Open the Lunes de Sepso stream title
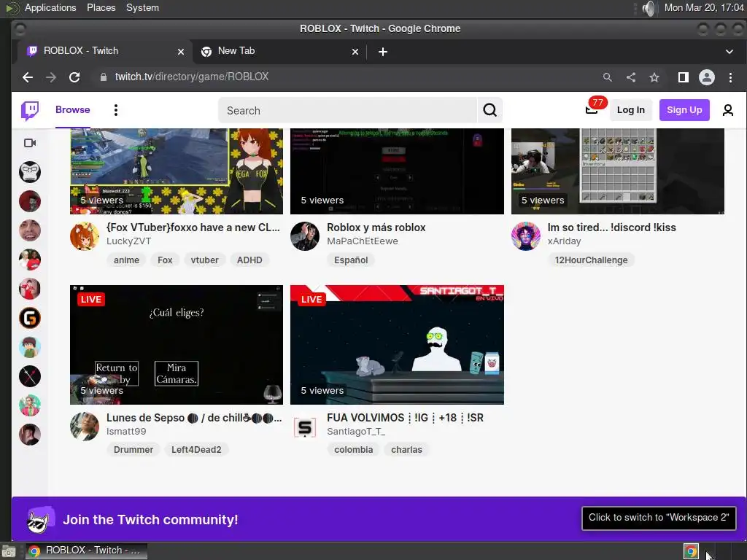This screenshot has height=560, width=747. pos(194,418)
